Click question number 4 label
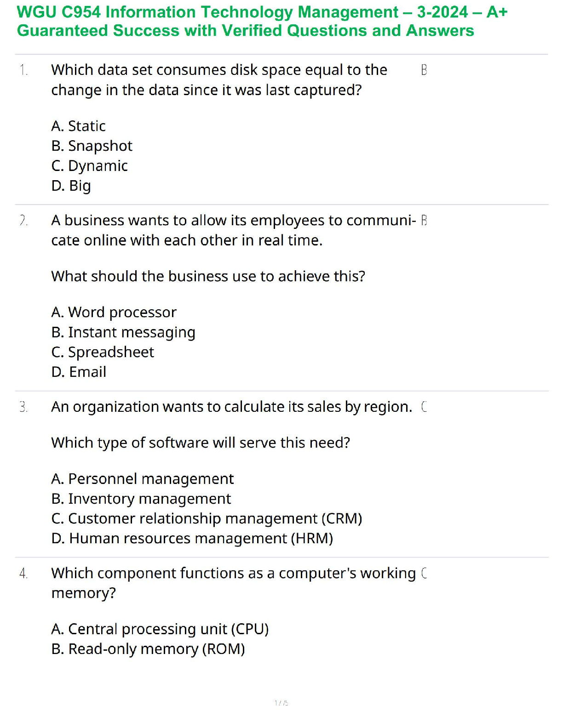 point(23,574)
